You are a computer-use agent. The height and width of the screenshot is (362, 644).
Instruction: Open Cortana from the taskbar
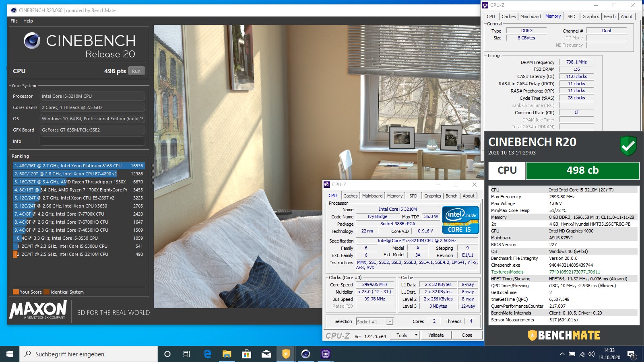(x=167, y=354)
